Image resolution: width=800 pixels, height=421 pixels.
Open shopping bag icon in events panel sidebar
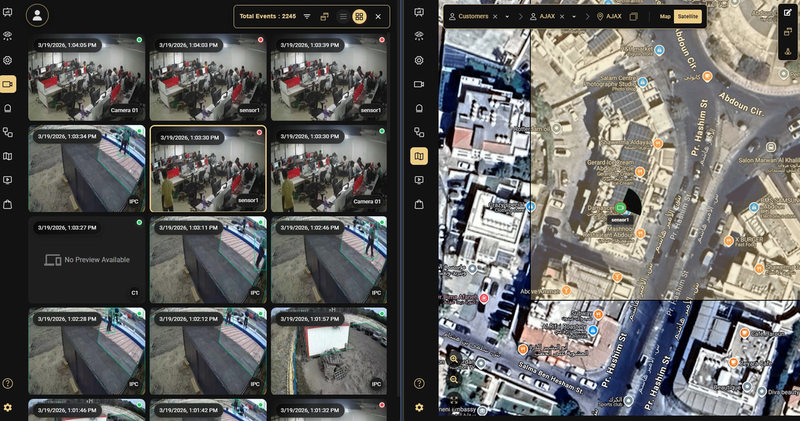(x=8, y=204)
